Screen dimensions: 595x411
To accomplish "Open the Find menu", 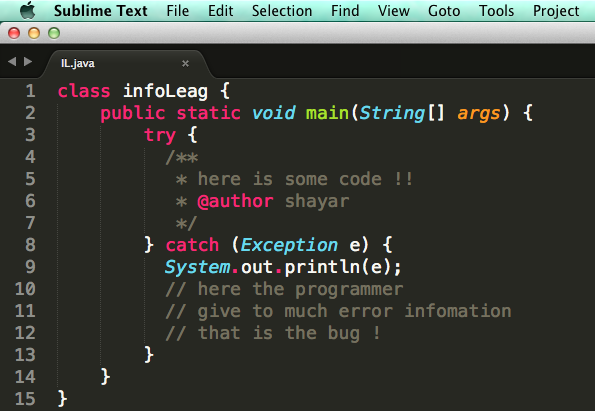I will [x=345, y=11].
